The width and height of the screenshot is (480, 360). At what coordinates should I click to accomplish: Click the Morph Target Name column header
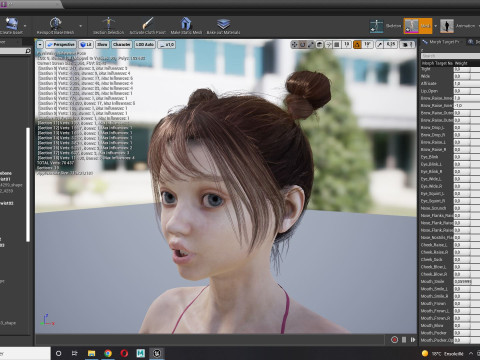pos(437,63)
